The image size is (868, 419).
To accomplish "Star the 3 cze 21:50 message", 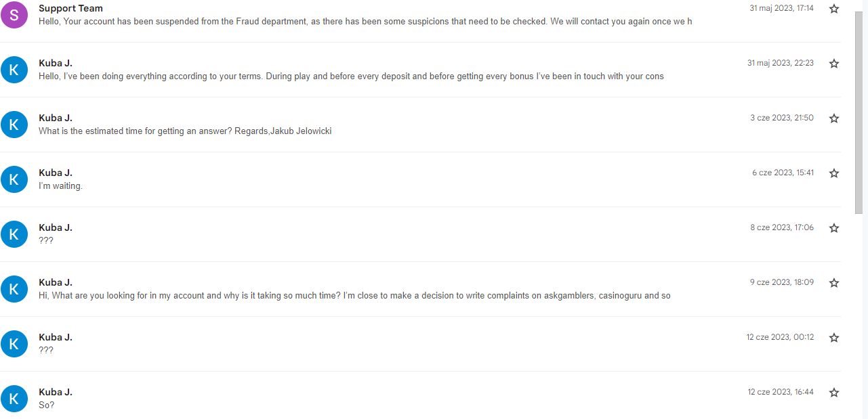I will tap(834, 118).
